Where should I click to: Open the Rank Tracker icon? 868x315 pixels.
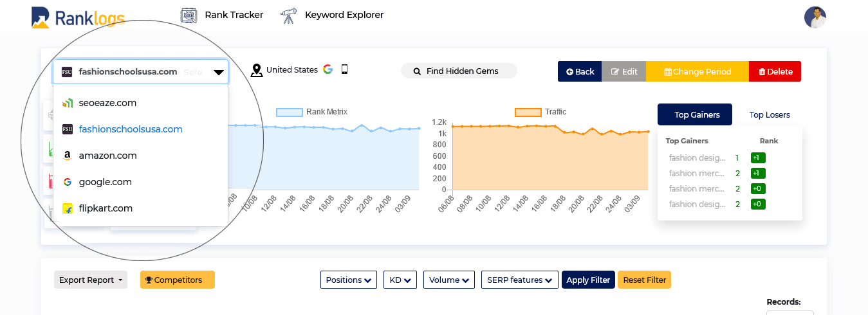(x=188, y=15)
